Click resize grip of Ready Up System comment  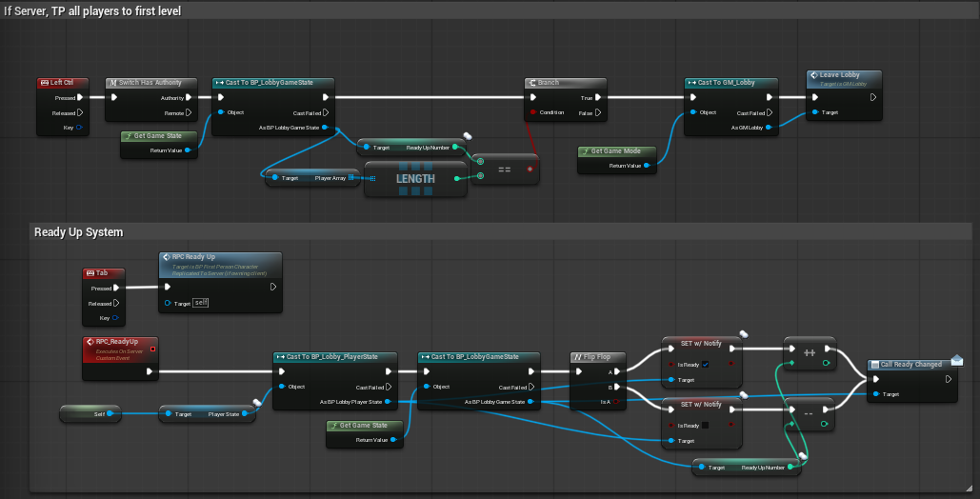[x=969, y=488]
